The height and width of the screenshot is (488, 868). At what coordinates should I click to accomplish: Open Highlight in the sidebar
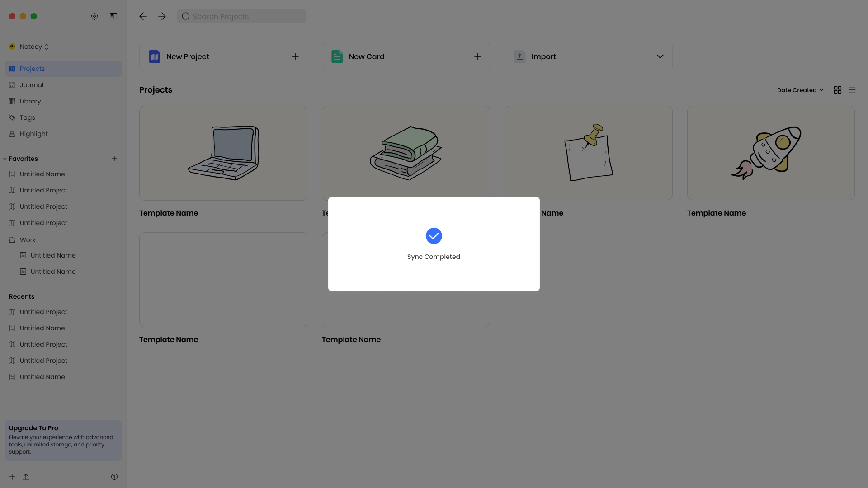[63, 134]
